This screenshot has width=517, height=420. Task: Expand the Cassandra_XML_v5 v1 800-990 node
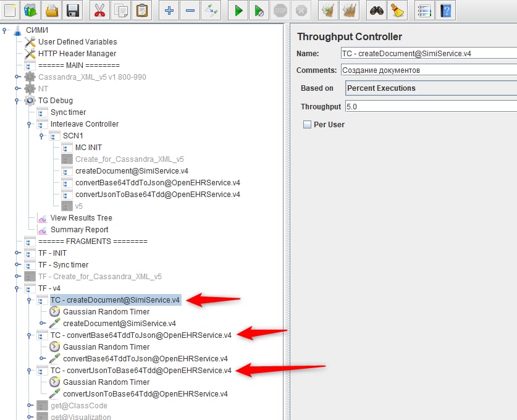(x=17, y=77)
